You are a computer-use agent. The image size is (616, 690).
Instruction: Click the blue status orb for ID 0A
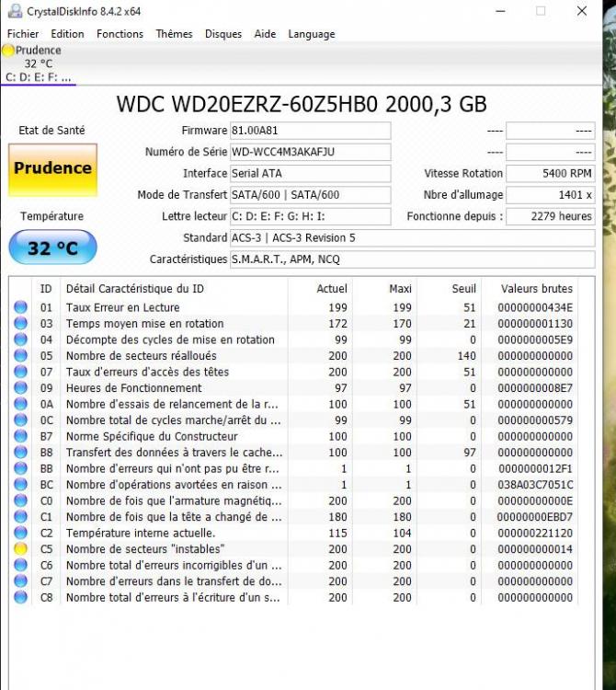pos(20,404)
